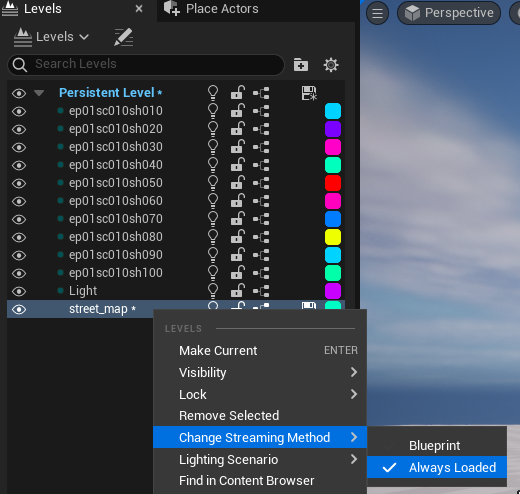Collapse the Persistent Level tree

coord(39,93)
